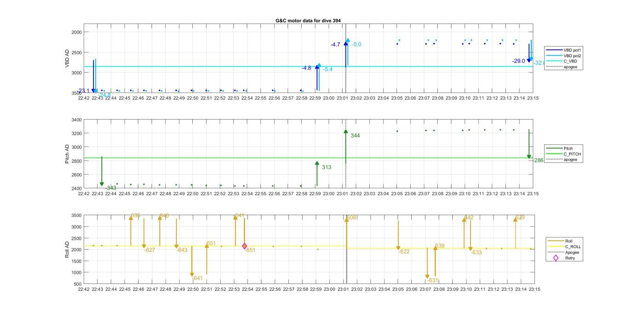Screen dimensions: 644x319
Task: Click the 'VBD AD' y-axis label
Action: point(67,58)
